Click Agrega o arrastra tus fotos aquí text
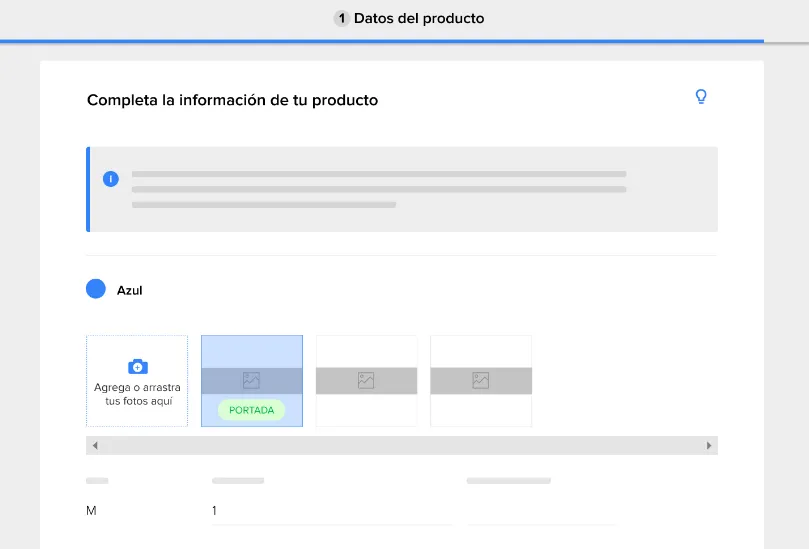Screen dimensions: 809x549 pyautogui.click(x=137, y=394)
